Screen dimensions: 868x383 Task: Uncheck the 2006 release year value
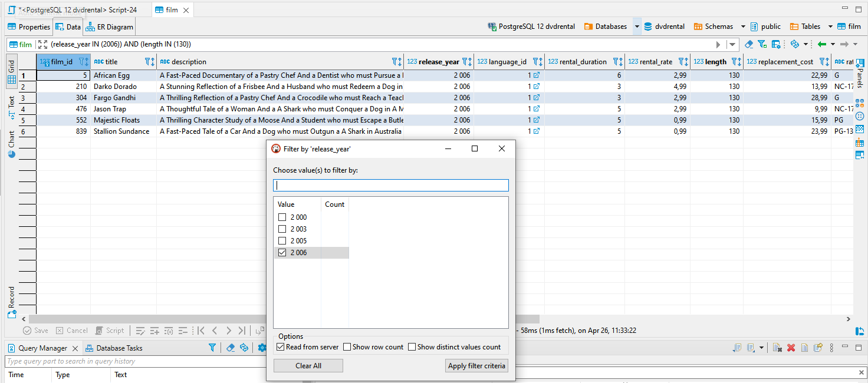point(281,252)
